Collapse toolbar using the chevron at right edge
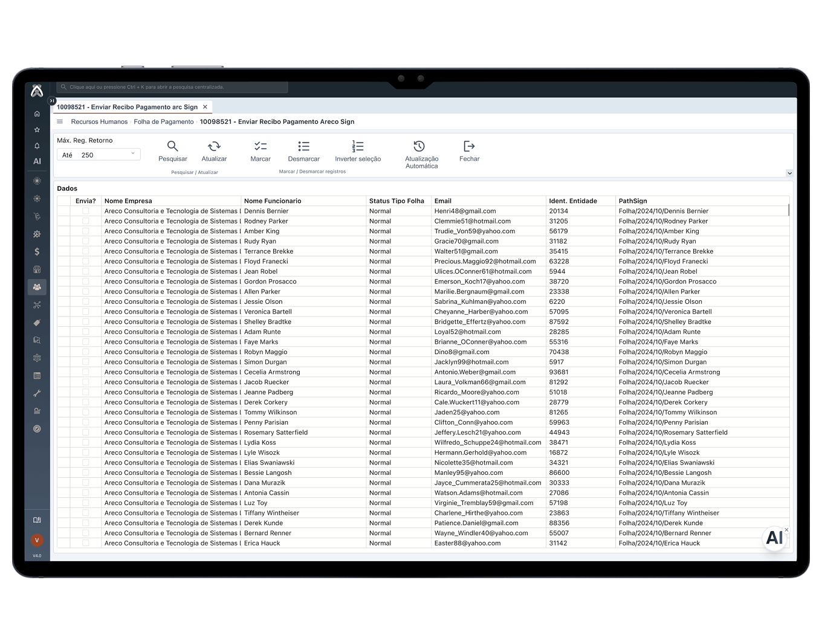Viewport: 822px width, 644px height. [789, 173]
